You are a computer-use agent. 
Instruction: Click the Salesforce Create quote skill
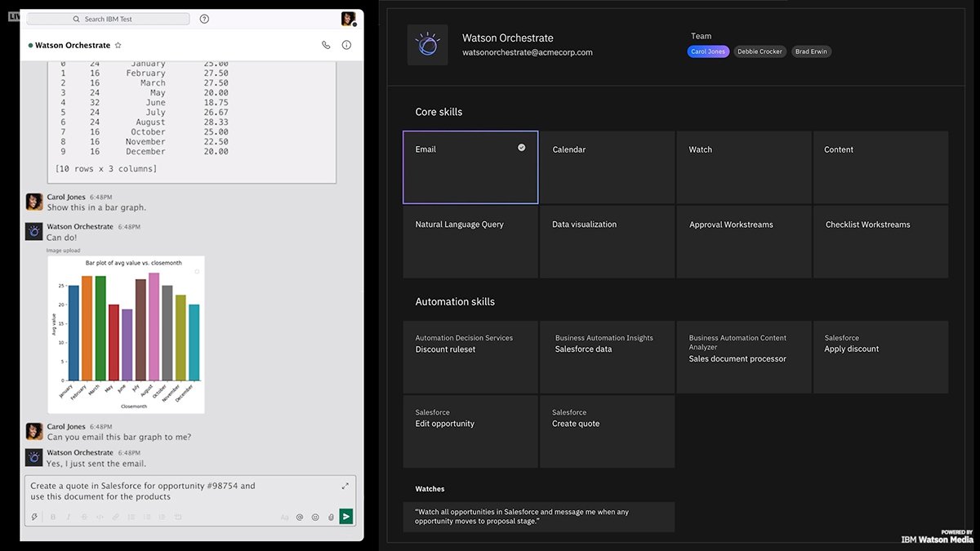[x=607, y=431]
